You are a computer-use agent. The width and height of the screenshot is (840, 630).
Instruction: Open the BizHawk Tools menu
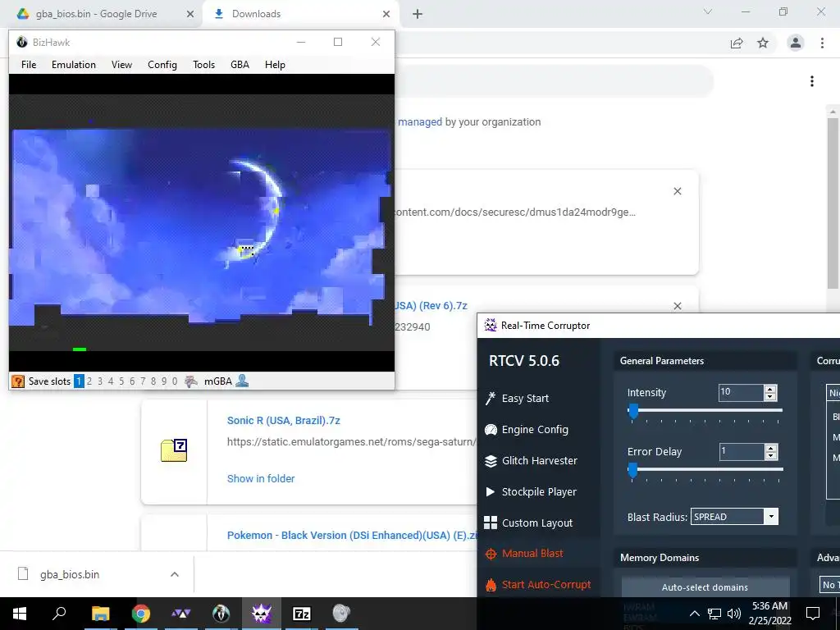pos(204,65)
